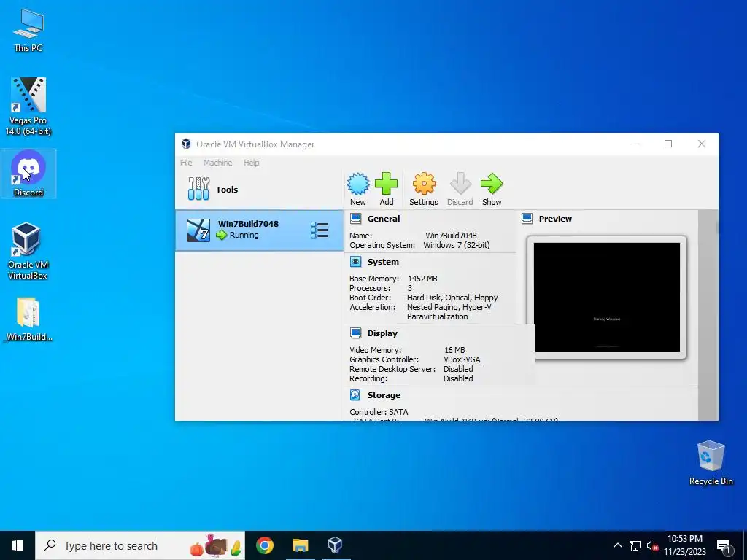Click the Win7Build7048 Windows 7 OS icon
747x560 pixels.
[x=198, y=230]
